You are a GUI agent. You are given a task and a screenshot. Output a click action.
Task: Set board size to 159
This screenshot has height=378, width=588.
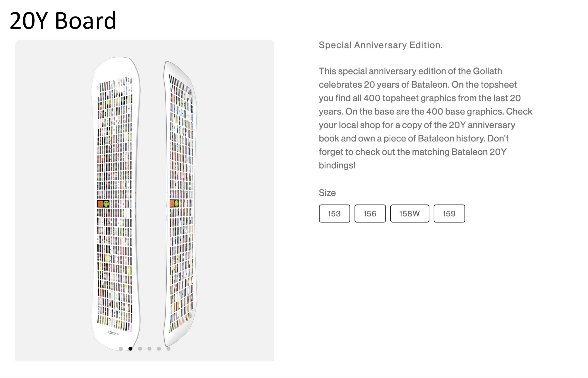449,213
